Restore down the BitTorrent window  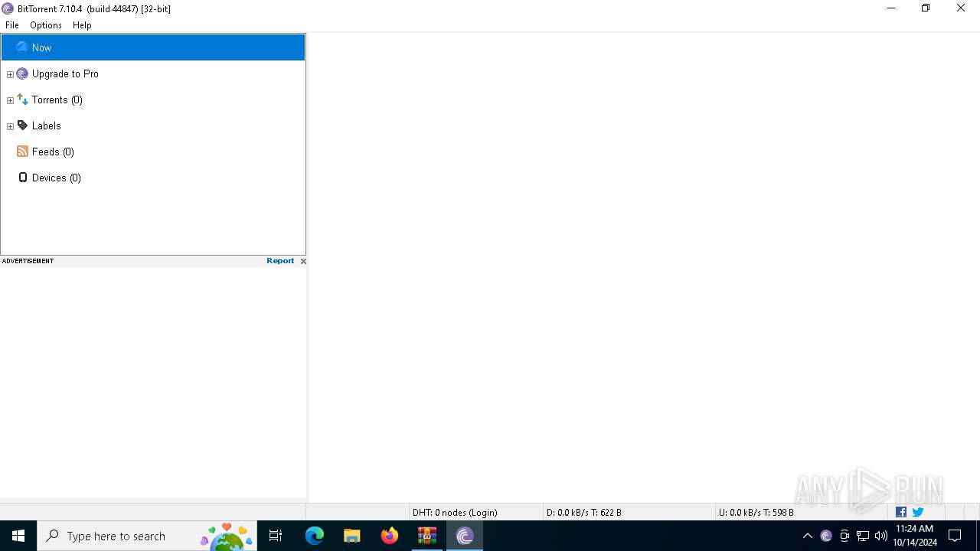(x=926, y=8)
